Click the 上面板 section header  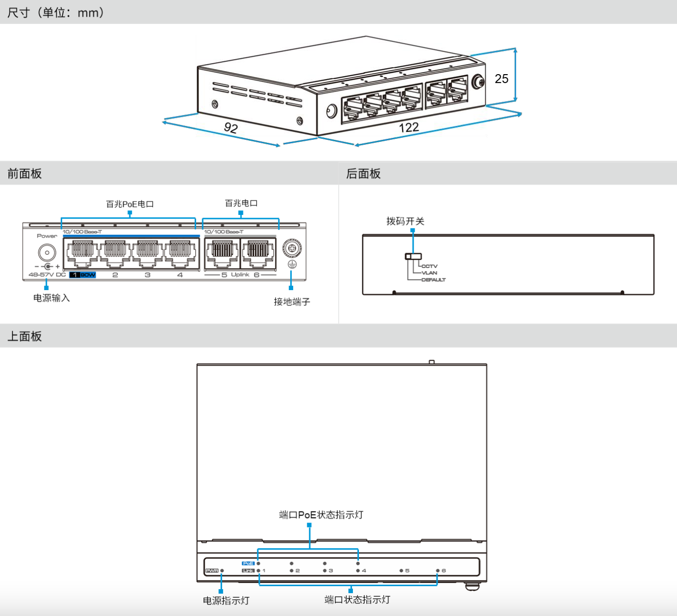coord(24,336)
